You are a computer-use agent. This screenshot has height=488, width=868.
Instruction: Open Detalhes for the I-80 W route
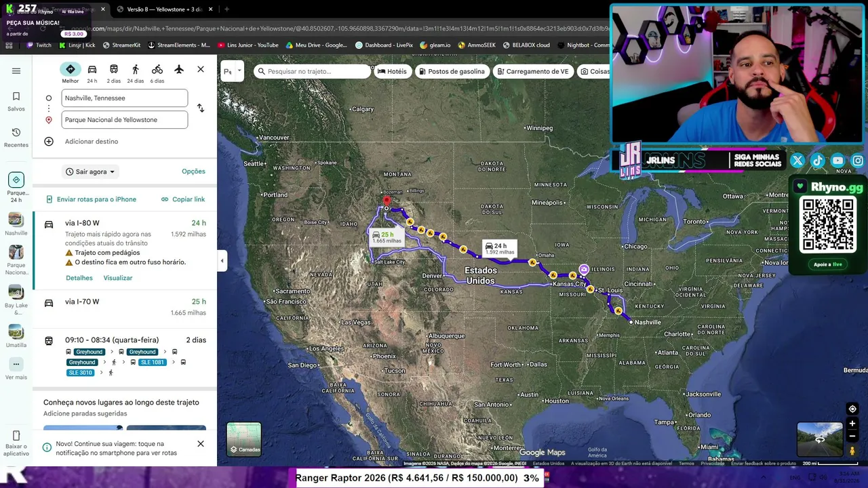pos(79,278)
